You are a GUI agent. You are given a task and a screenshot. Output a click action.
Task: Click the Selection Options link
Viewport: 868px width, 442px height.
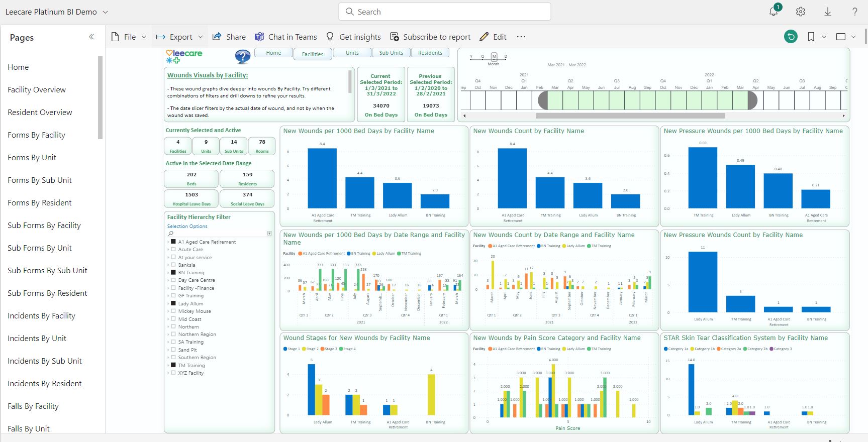point(187,227)
